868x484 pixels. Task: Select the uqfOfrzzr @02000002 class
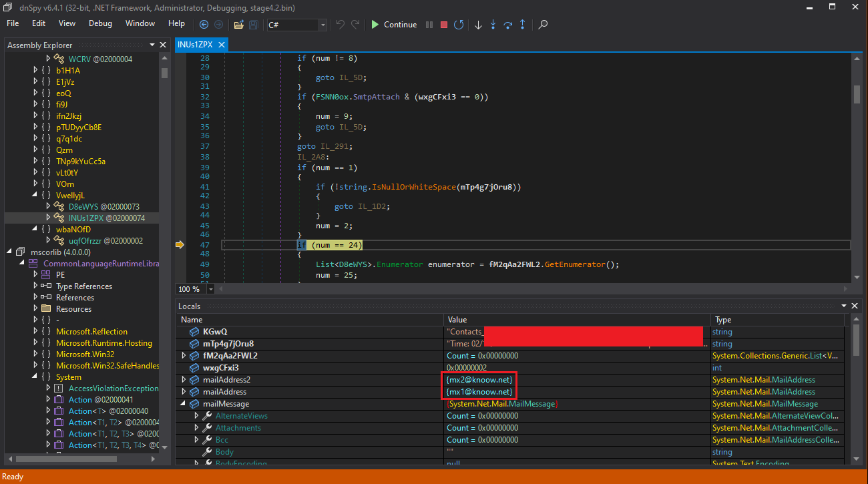105,240
